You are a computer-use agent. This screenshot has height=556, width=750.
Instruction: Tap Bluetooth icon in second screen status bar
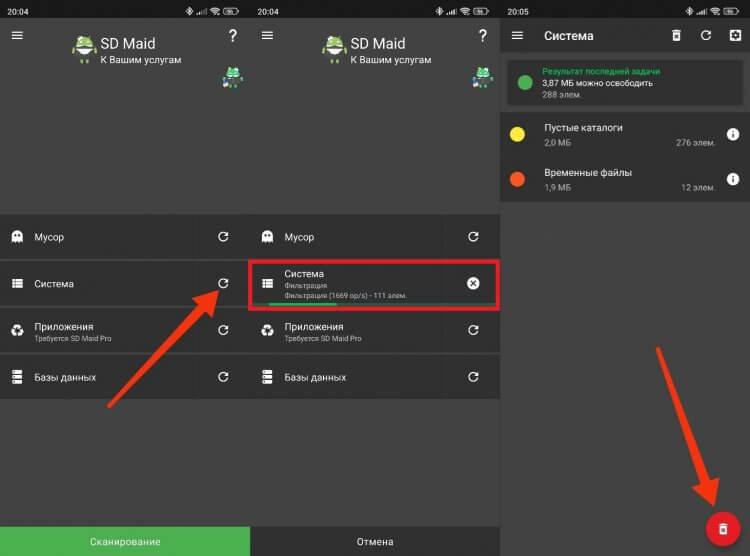click(439, 11)
